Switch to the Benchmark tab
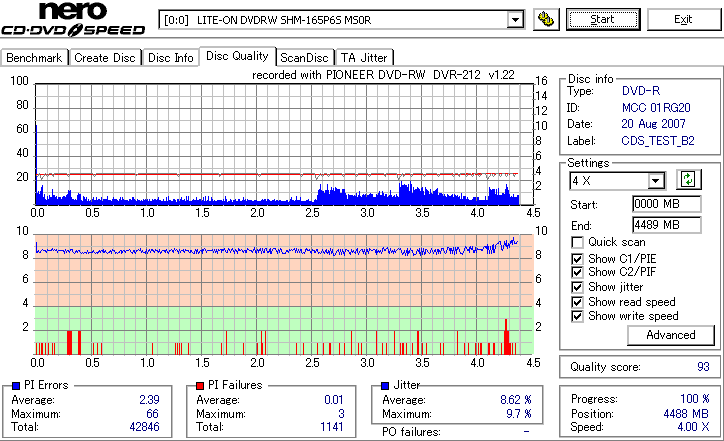 pos(34,58)
